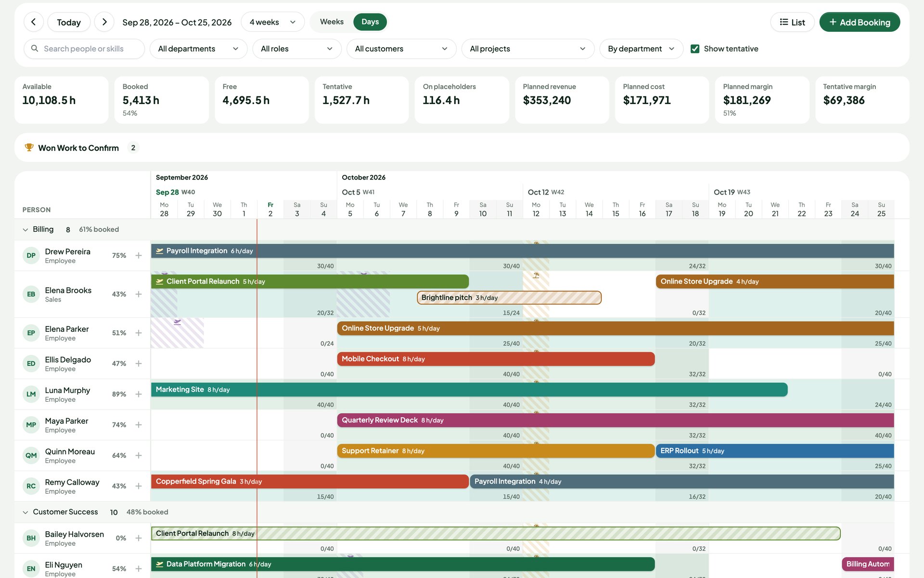Click the Fr 2 day column header
Screen dimensions: 924x578
tap(270, 210)
